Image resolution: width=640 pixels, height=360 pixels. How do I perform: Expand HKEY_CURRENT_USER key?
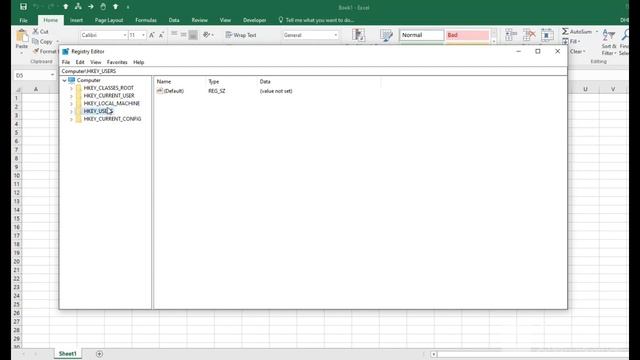pyautogui.click(x=71, y=96)
